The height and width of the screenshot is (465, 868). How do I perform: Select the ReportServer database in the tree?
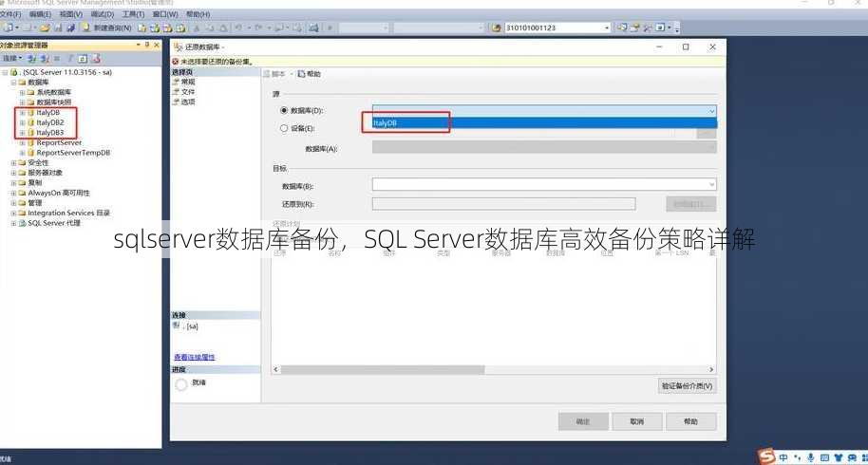point(59,142)
